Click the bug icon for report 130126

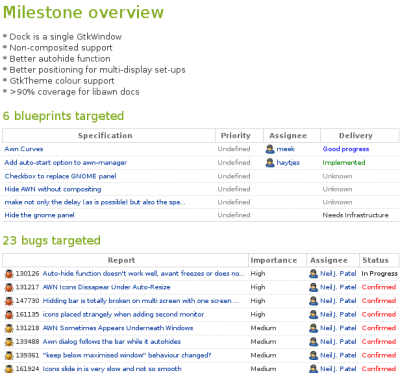tap(9, 274)
